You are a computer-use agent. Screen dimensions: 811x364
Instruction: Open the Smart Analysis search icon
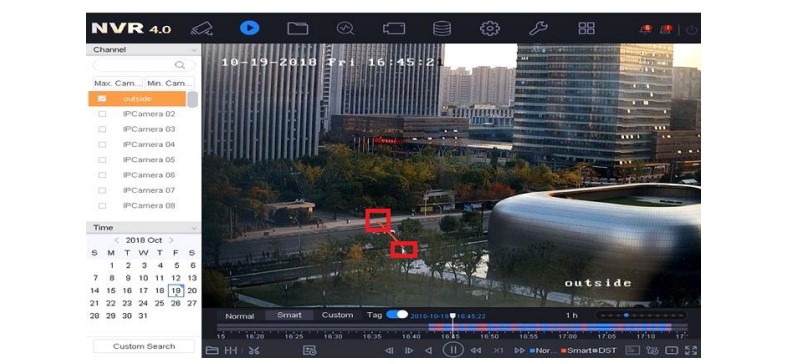click(345, 28)
